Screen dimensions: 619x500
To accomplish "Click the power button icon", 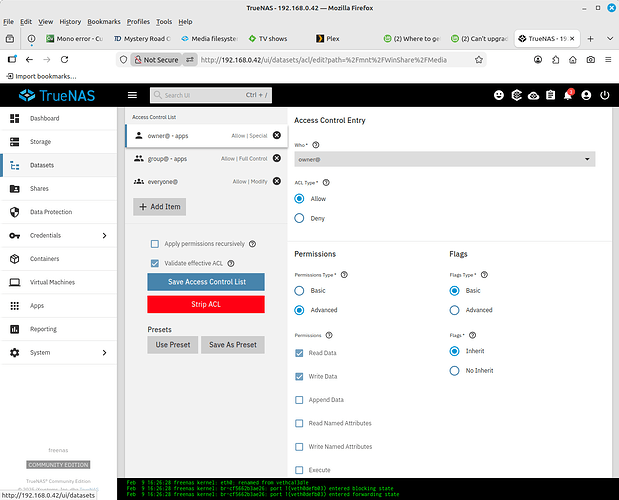I will [604, 95].
